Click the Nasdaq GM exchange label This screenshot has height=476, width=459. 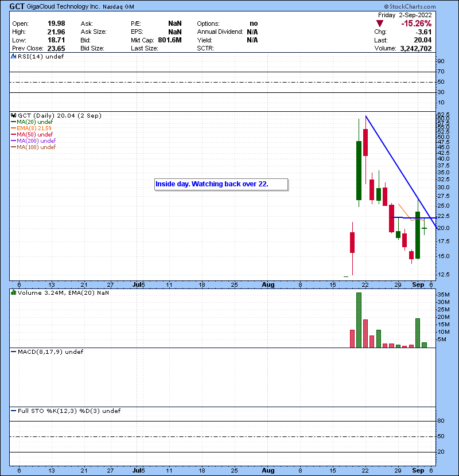[x=118, y=7]
